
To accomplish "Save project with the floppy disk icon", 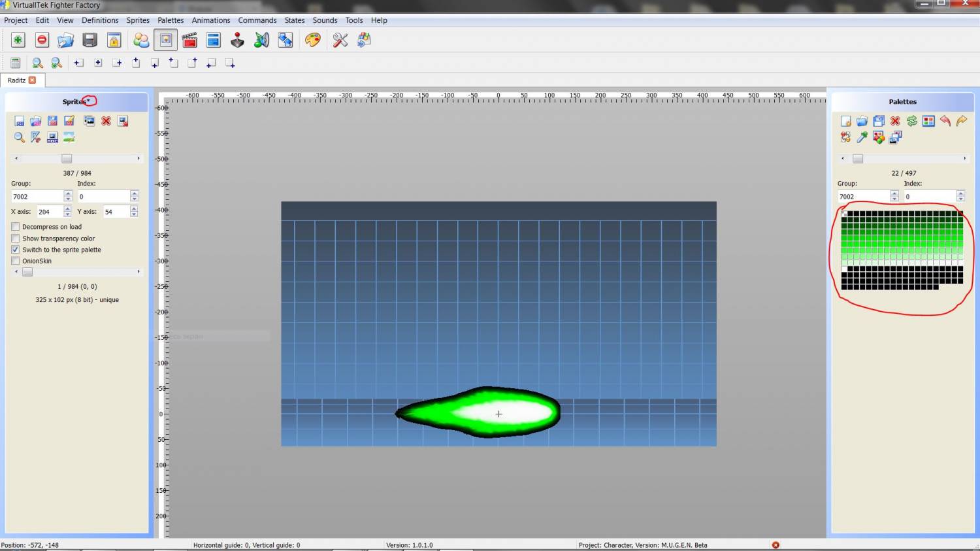I will click(x=90, y=41).
